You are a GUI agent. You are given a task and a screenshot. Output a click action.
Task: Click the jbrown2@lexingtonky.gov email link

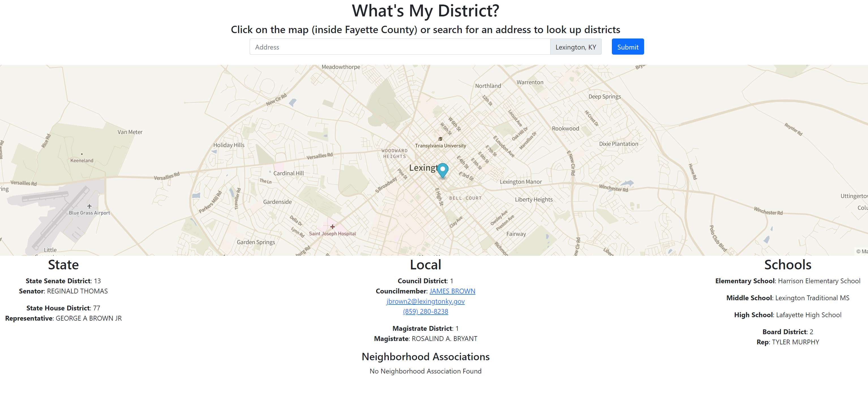coord(426,301)
